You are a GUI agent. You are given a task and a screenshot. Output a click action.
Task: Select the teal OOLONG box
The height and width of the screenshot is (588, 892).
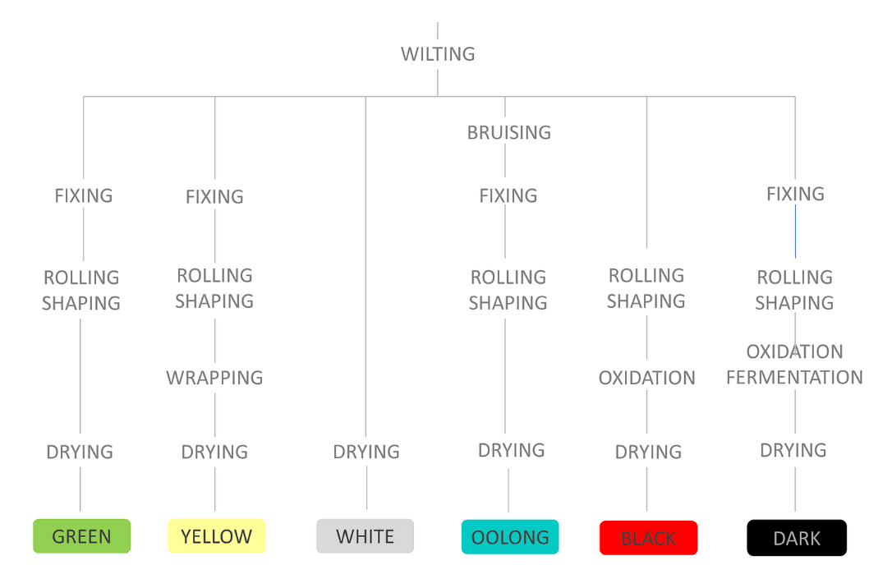coord(510,537)
